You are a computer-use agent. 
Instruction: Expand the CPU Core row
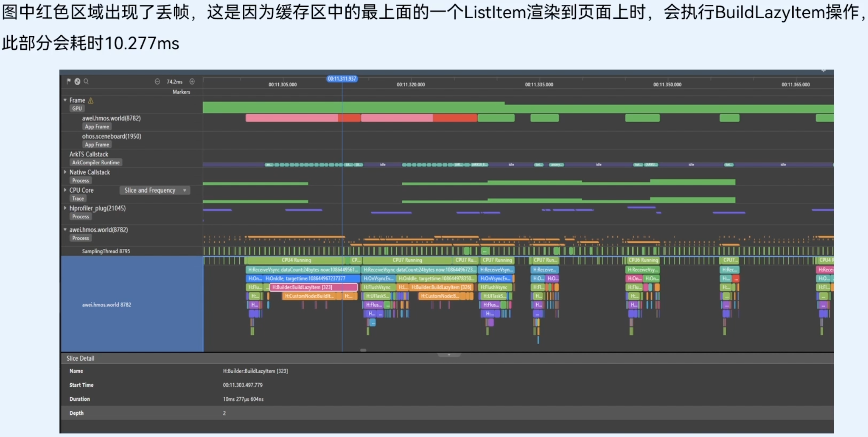[x=65, y=190]
